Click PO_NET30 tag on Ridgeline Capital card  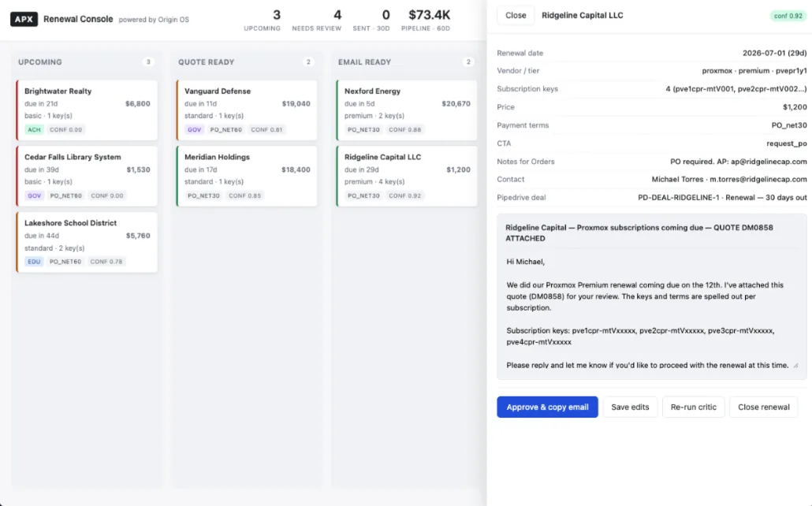[x=363, y=195]
